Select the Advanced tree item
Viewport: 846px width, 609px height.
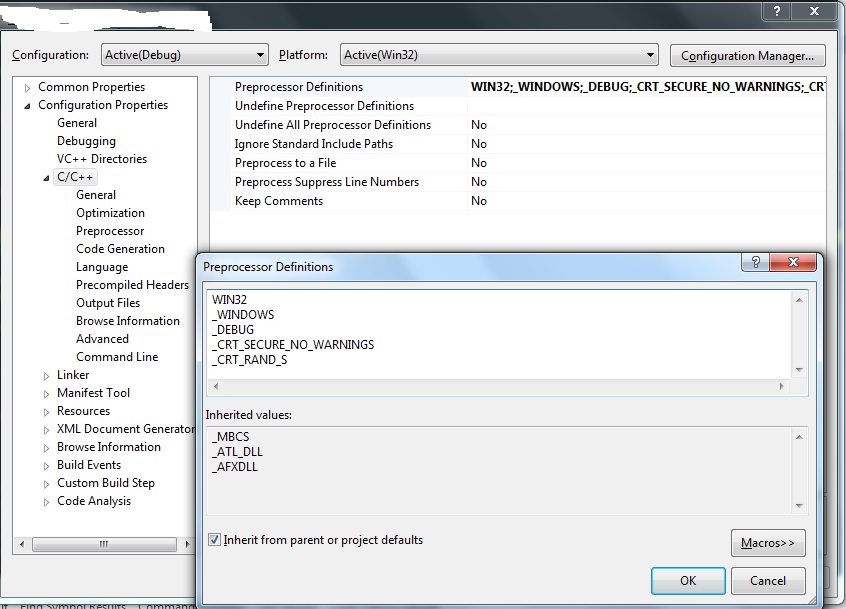point(103,339)
